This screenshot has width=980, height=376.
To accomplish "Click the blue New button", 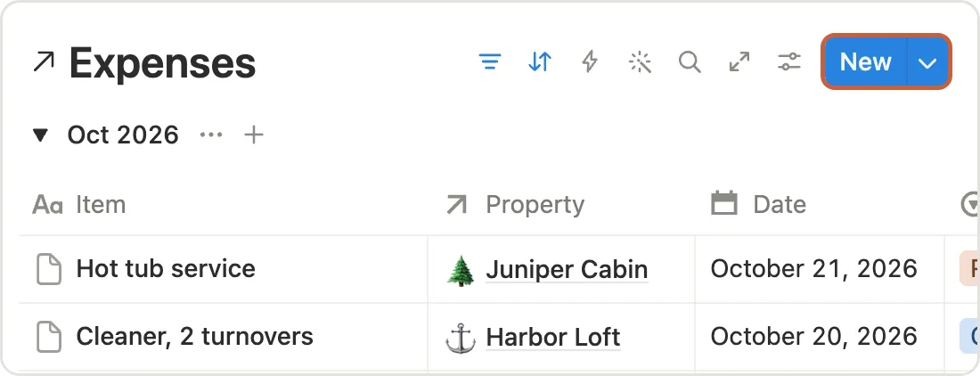I will pos(865,61).
